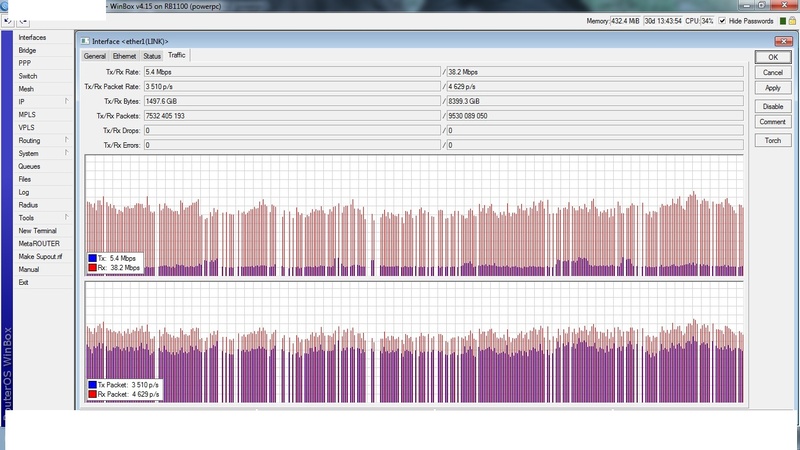The image size is (800, 450).
Task: Open the Files menu
Action: coord(24,179)
